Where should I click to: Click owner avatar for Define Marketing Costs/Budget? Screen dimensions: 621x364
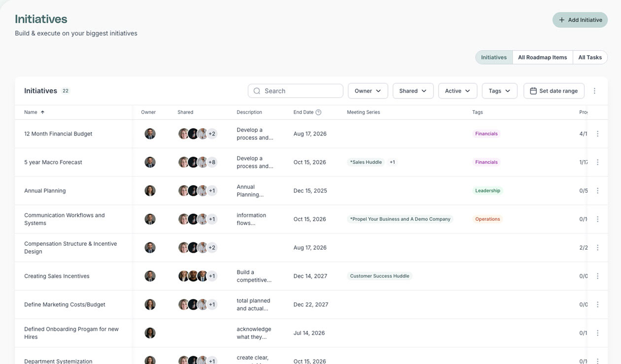click(x=150, y=304)
